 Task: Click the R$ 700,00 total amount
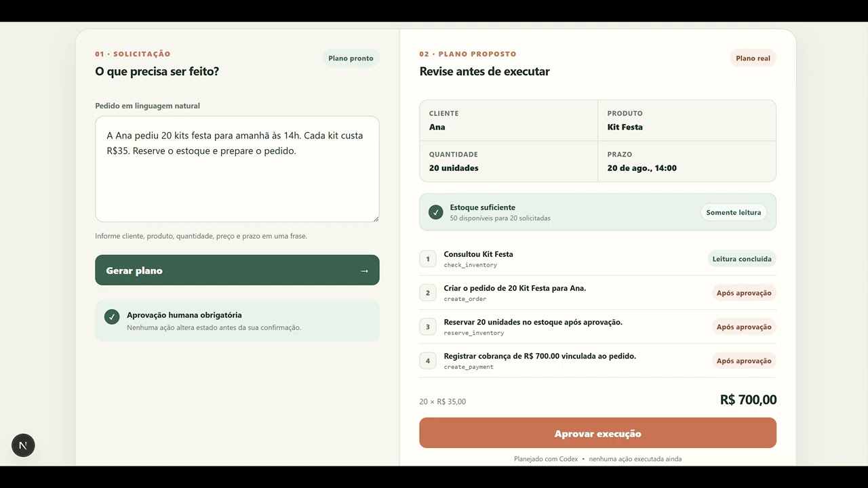(x=748, y=400)
